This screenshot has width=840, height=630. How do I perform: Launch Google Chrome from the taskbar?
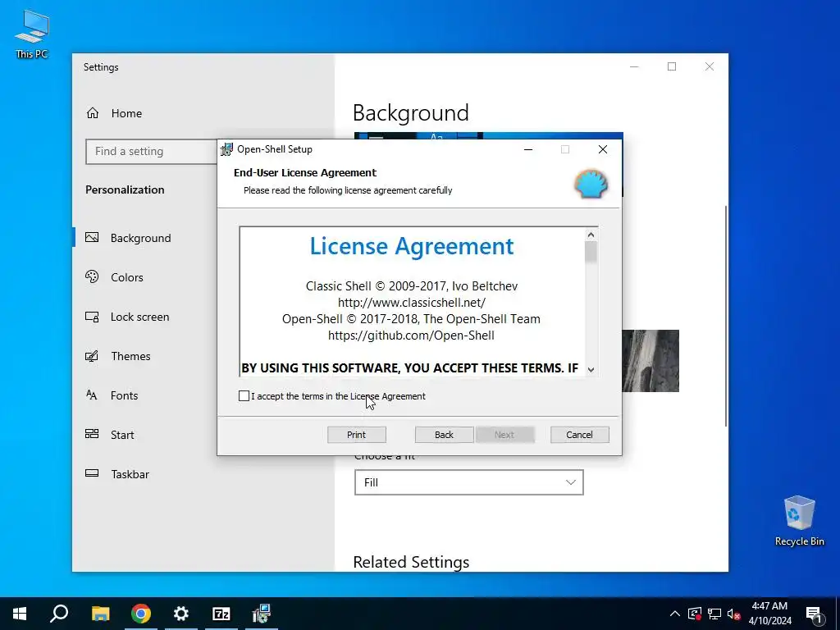pyautogui.click(x=141, y=614)
